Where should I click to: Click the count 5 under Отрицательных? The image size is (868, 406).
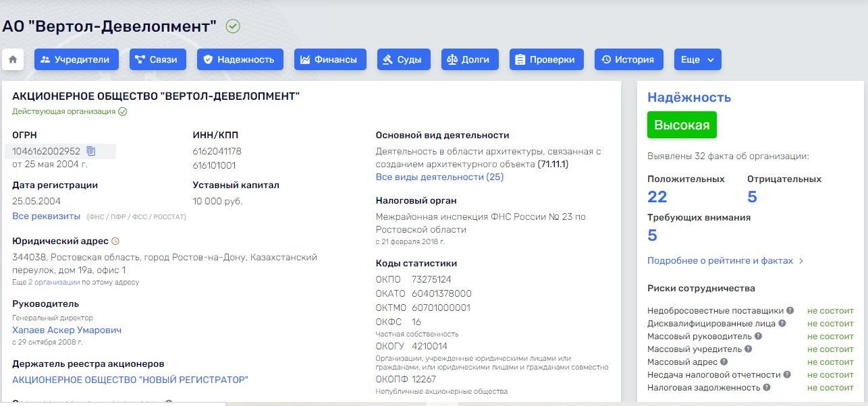coord(753,197)
